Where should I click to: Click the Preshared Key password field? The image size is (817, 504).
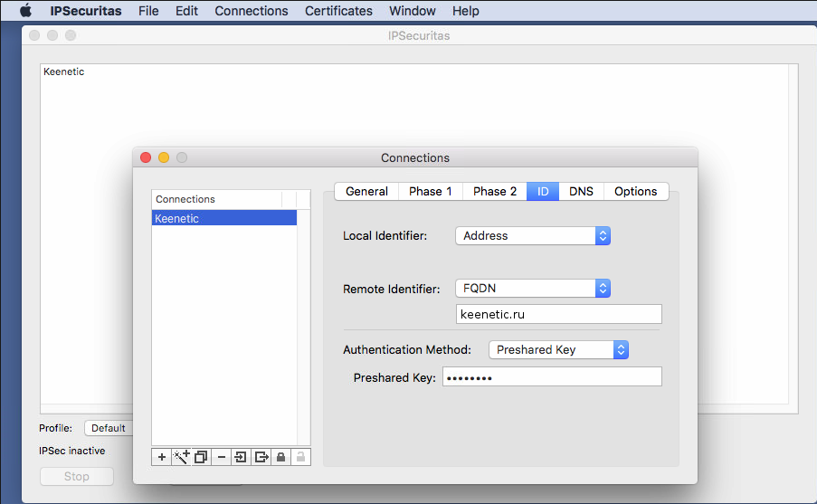552,377
